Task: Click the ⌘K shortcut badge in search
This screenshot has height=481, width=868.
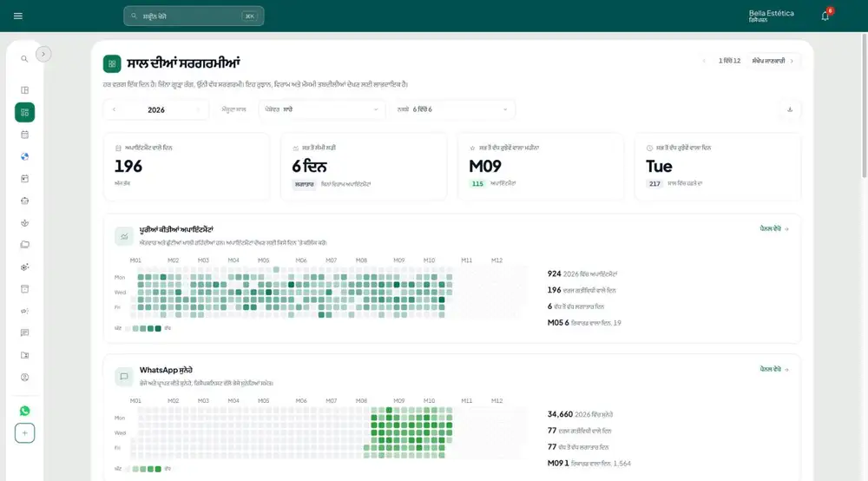Action: pyautogui.click(x=250, y=16)
